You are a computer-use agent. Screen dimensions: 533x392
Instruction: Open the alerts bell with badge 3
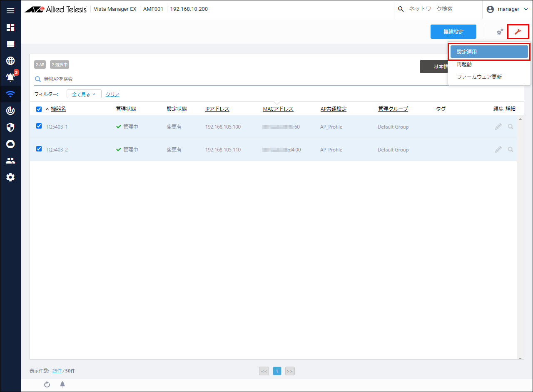[x=10, y=77]
